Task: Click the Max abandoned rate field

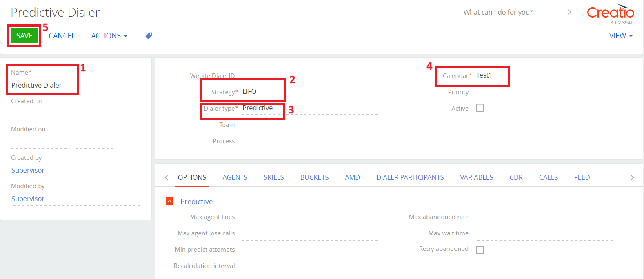Action: click(x=544, y=217)
